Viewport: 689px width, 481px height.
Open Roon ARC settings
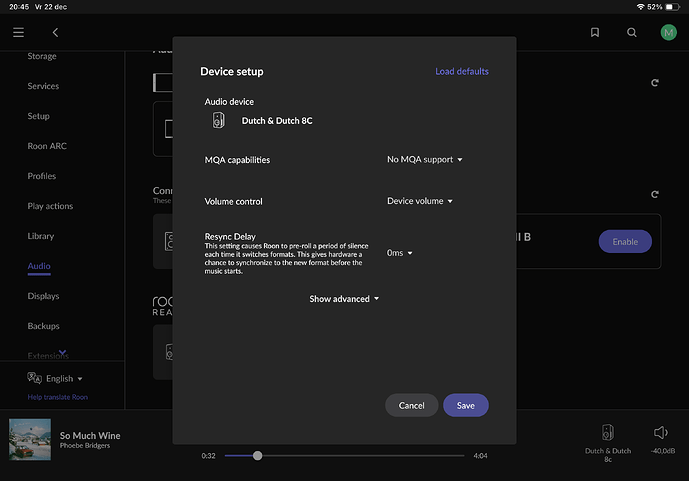click(47, 146)
